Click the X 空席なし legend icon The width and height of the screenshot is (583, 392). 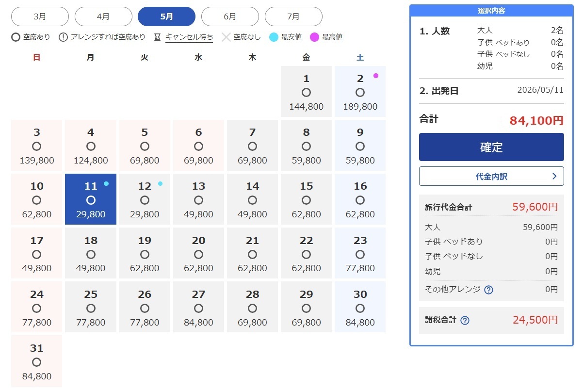pyautogui.click(x=226, y=37)
